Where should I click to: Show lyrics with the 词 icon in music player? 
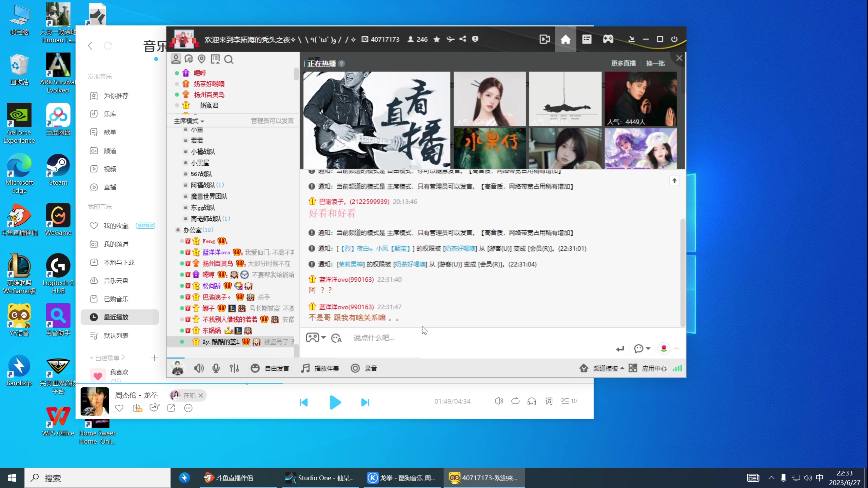tap(548, 401)
